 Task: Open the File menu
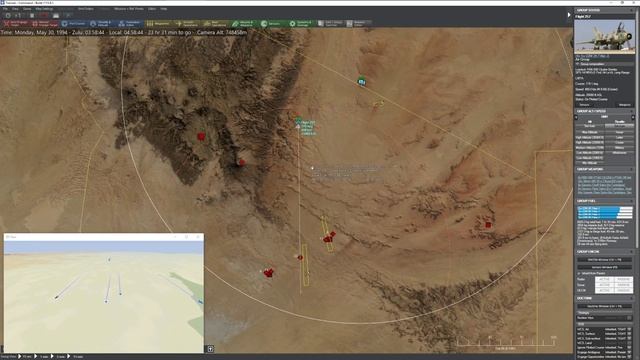pos(5,9)
